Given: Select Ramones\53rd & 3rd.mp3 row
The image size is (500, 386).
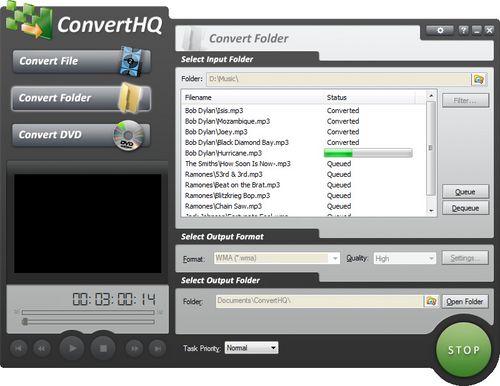Looking at the screenshot, I should 304,174.
